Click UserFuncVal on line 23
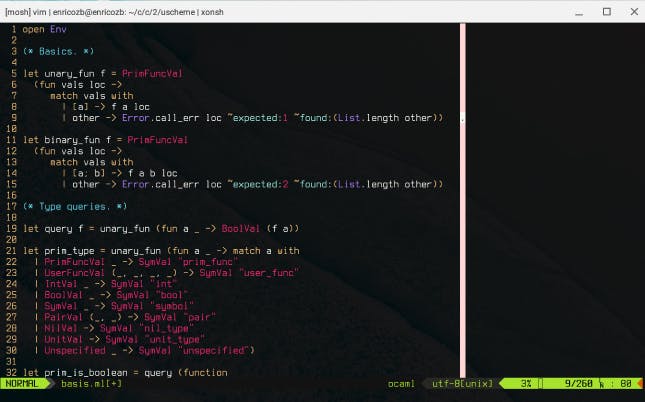This screenshot has height=402, width=645. 75,273
